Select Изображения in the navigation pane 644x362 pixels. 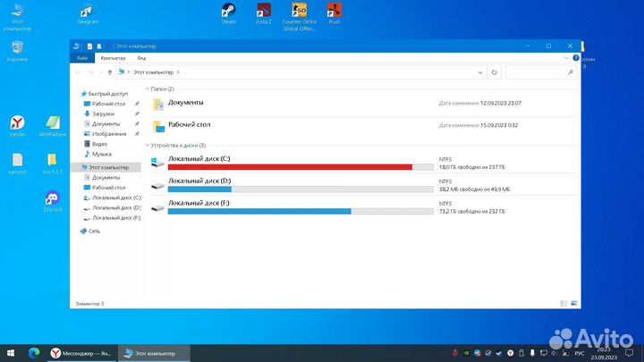pos(106,134)
